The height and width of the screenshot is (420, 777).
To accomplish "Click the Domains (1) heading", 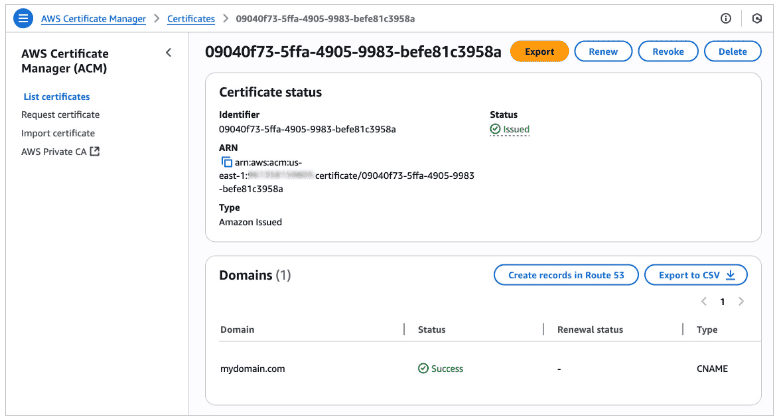I will point(255,275).
